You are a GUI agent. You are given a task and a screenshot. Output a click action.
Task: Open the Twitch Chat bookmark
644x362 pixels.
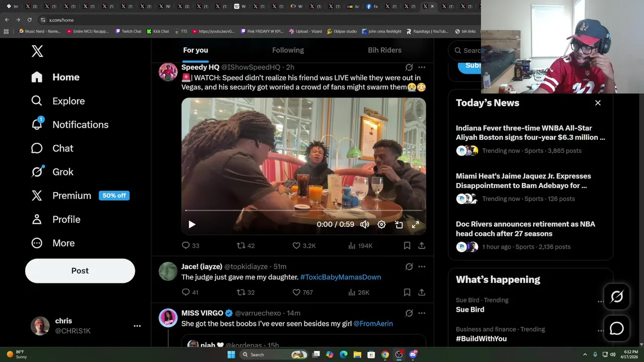click(128, 31)
